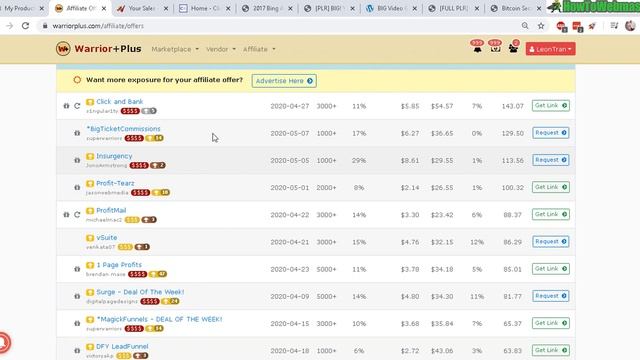Image resolution: width=640 pixels, height=360 pixels.
Task: Open the vSuite offer link
Action: point(107,238)
